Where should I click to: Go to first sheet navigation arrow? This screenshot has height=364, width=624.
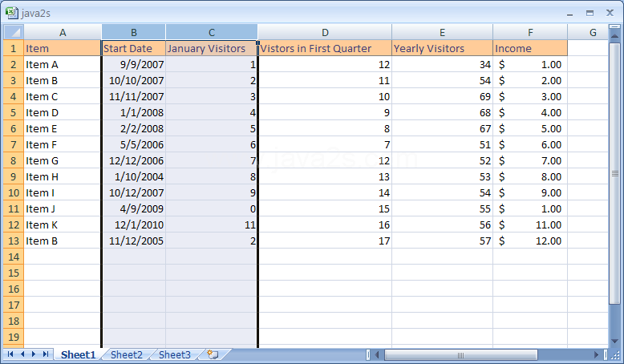point(10,354)
